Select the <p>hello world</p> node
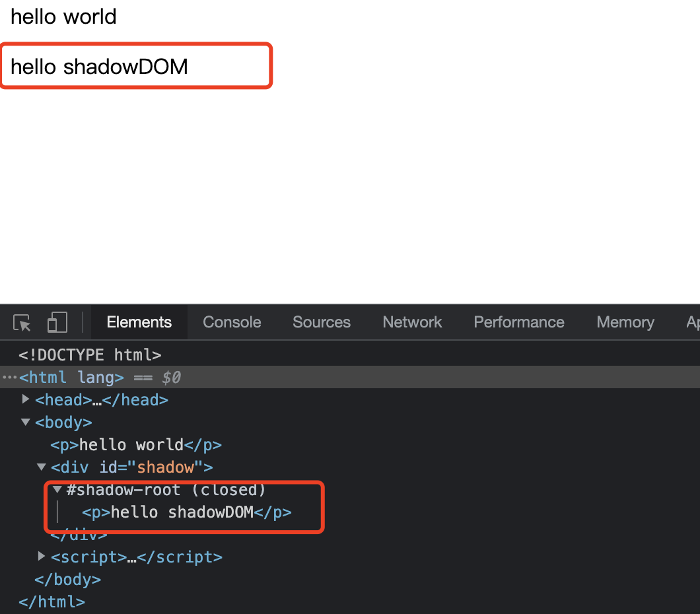 136,445
